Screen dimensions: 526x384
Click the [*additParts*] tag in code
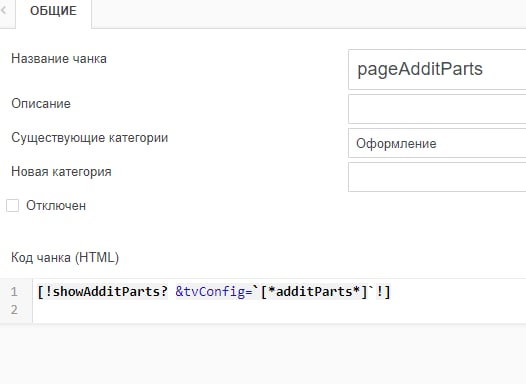(314, 291)
